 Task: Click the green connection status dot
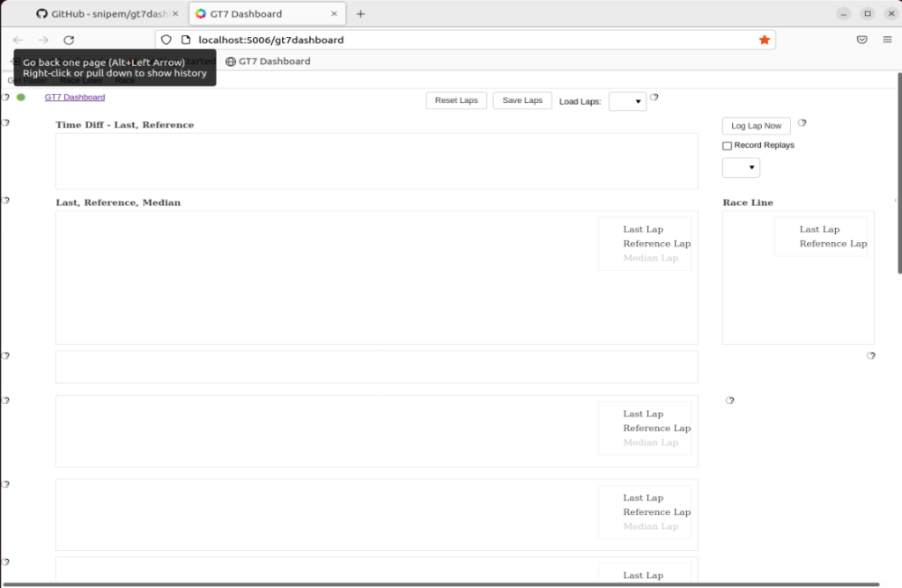pos(21,97)
